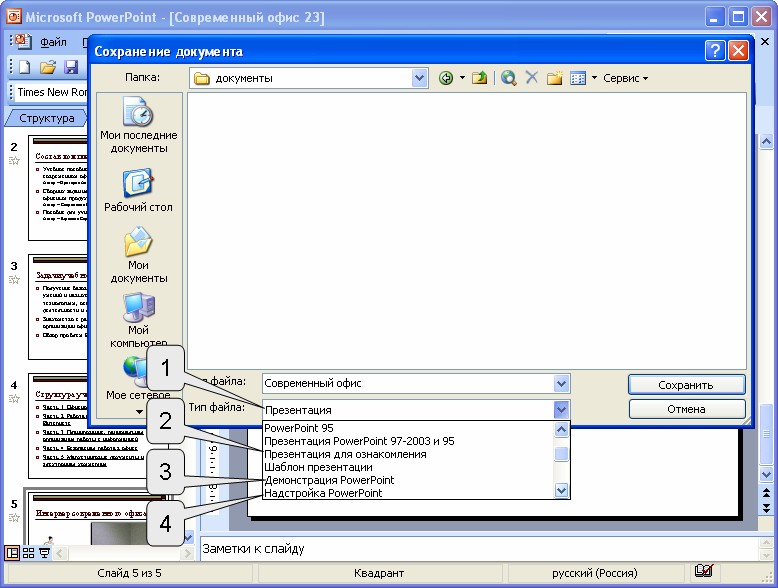Click the dialog help question mark button
Screen dimensions: 778x588
(714, 51)
